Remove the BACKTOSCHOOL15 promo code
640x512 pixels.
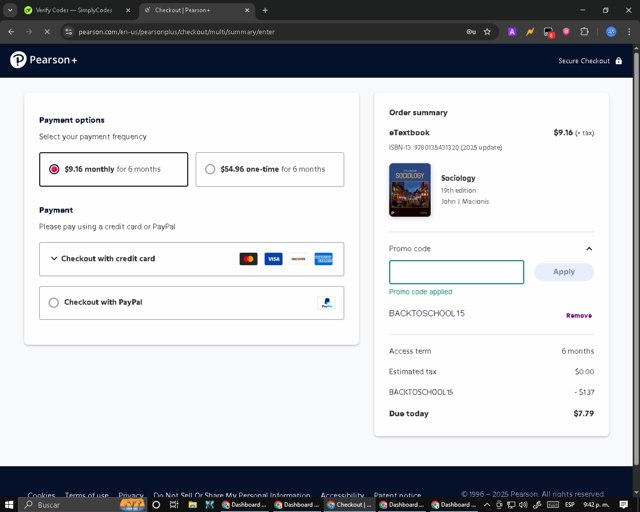click(x=579, y=315)
